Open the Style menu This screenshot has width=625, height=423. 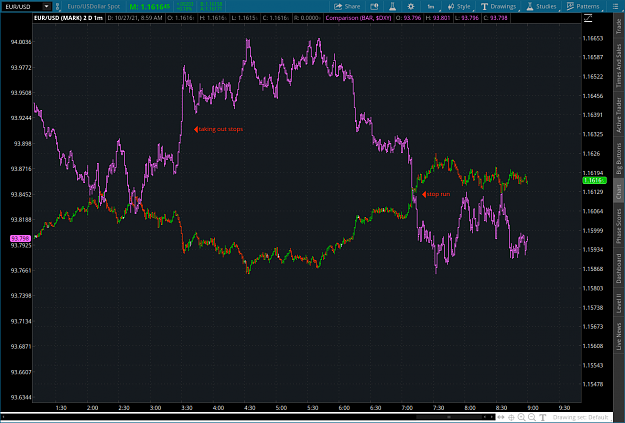[x=459, y=6]
